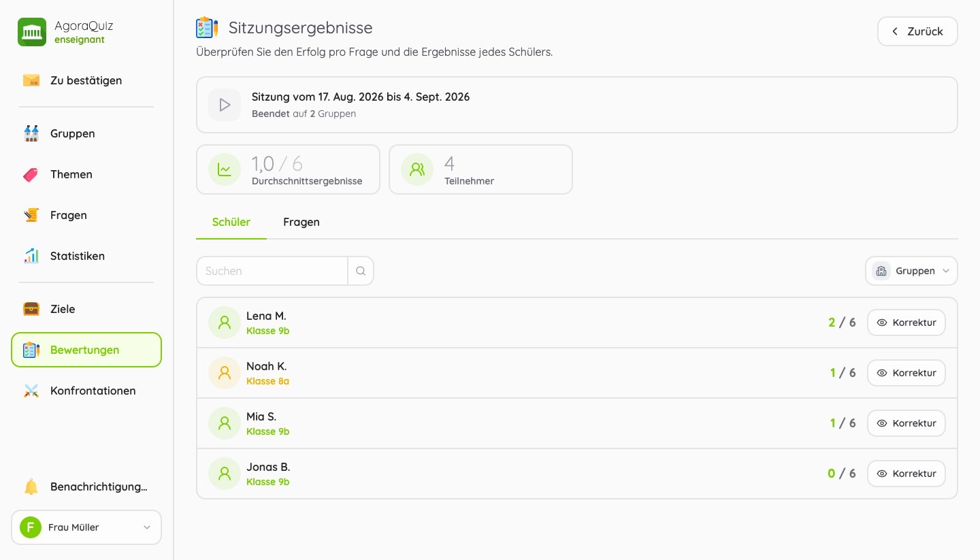The height and width of the screenshot is (560, 980).
Task: Click the Zurück back button
Action: [917, 31]
